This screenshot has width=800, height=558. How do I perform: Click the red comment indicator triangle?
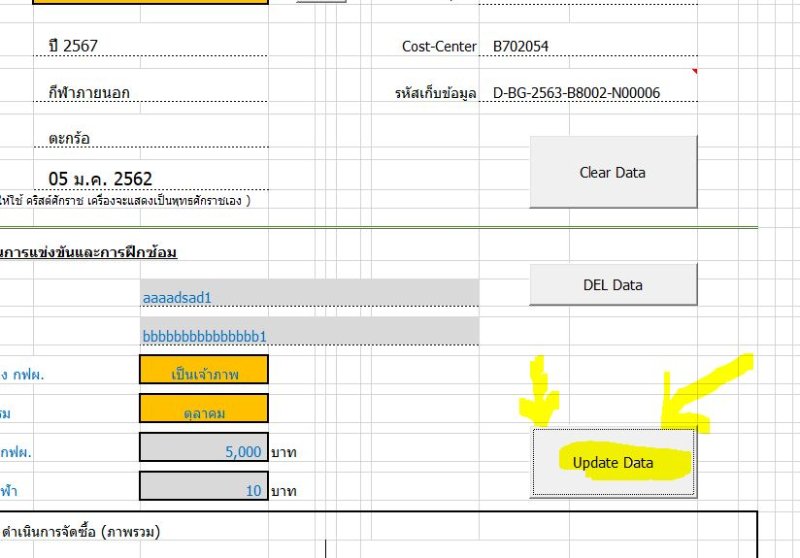[694, 72]
